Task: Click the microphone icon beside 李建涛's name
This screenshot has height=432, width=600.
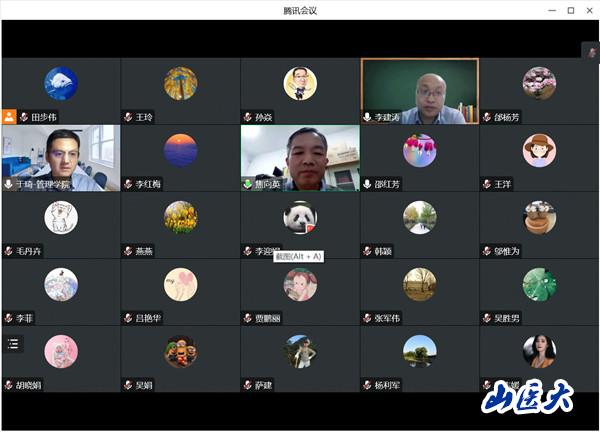Action: (x=368, y=117)
